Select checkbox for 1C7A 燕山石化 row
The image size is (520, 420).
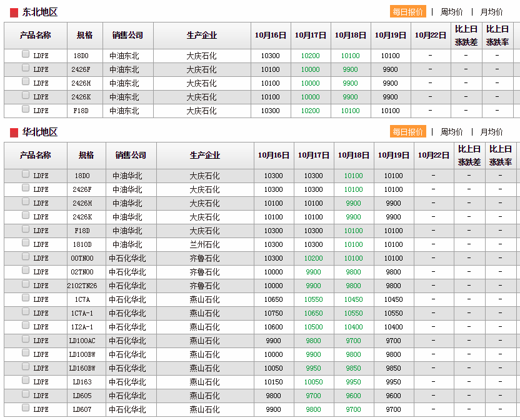[x=26, y=298]
